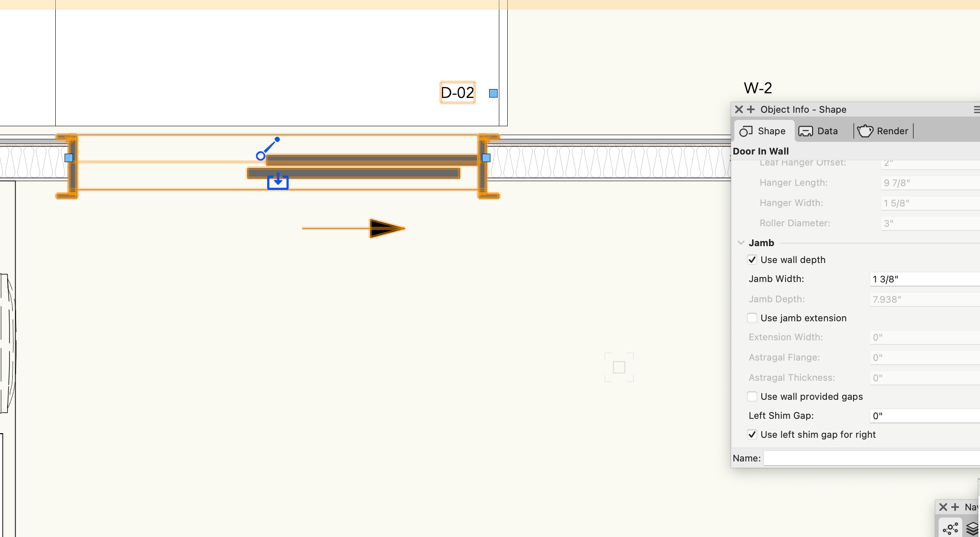Uncheck Use wall depth checkbox
The height and width of the screenshot is (537, 980).
coord(752,260)
